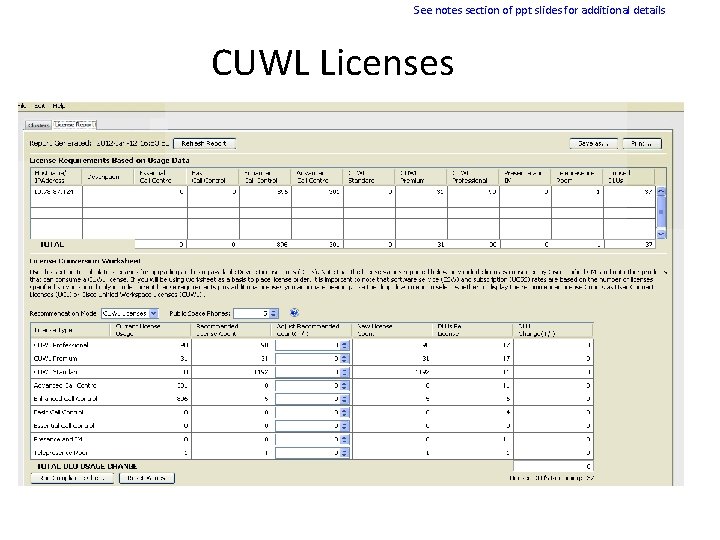
Task: Click the scroll up arrow of usage table
Action: coord(661,191)
